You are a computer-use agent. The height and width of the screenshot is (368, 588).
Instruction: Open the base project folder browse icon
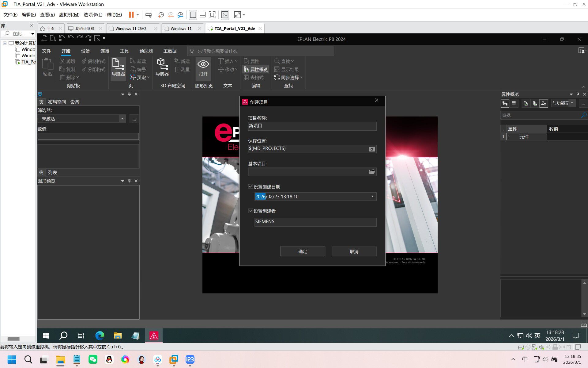click(x=372, y=172)
